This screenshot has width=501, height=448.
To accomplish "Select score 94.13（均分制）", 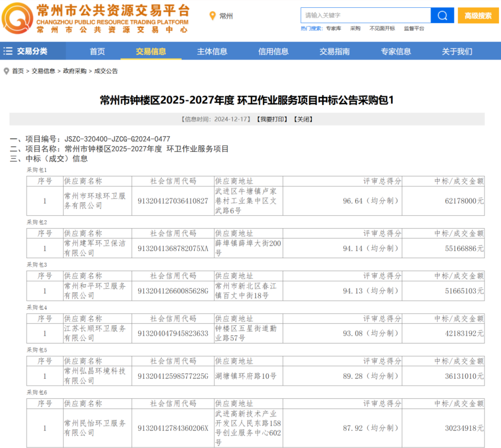I will [371, 291].
